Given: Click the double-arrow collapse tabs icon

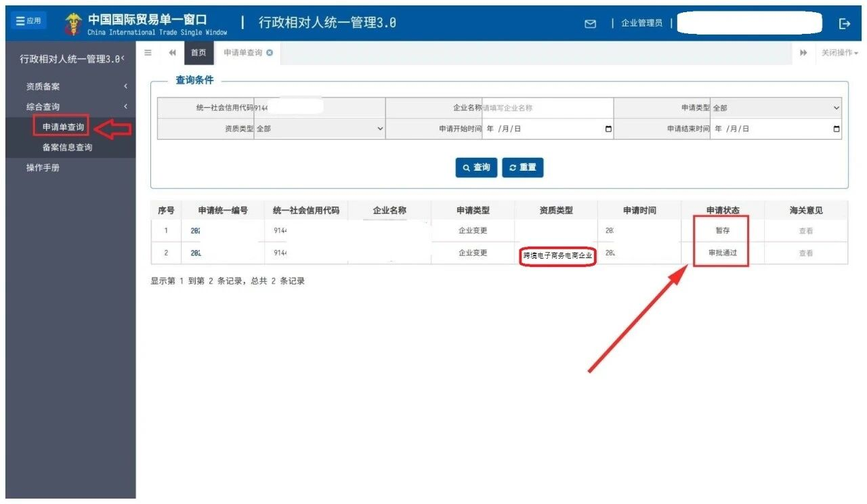Looking at the screenshot, I should pyautogui.click(x=171, y=52).
